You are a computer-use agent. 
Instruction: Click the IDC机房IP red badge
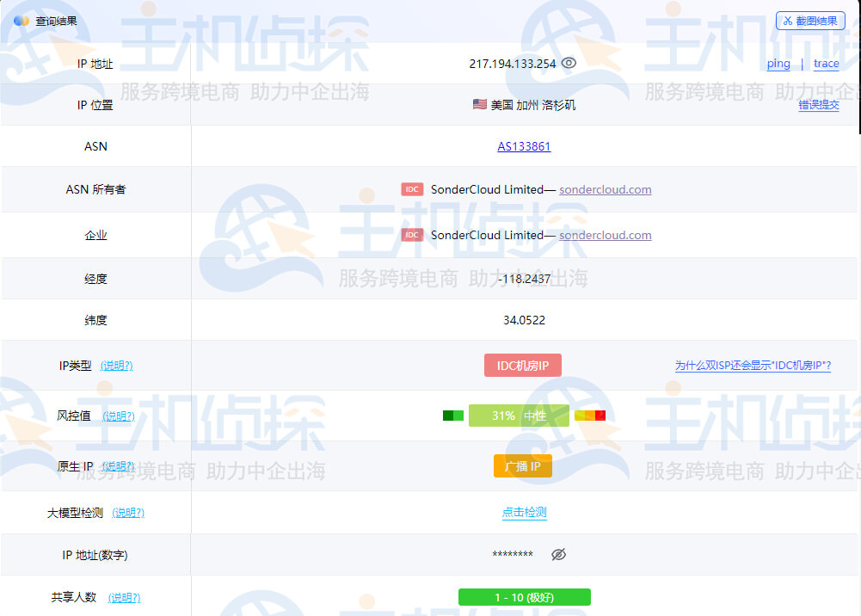pyautogui.click(x=523, y=365)
